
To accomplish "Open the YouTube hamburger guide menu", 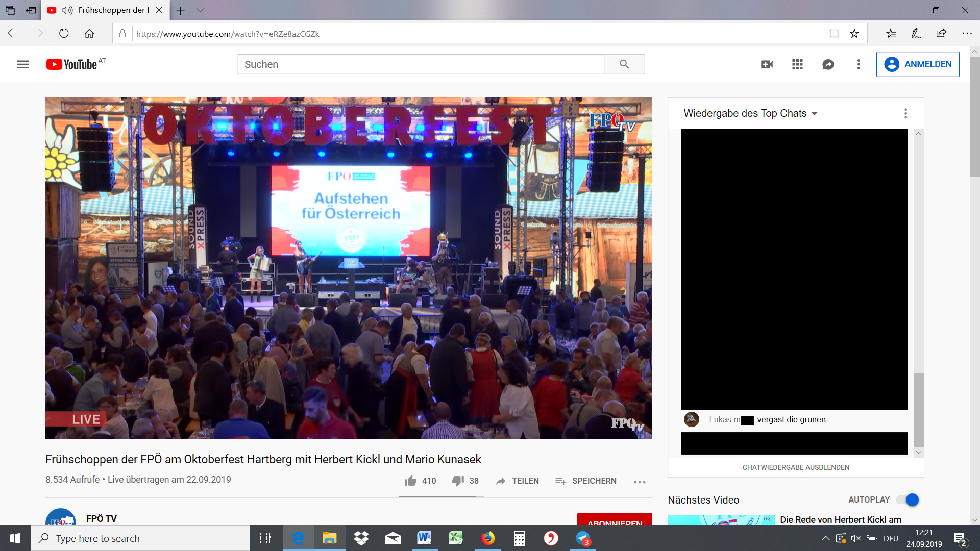I will click(x=23, y=64).
